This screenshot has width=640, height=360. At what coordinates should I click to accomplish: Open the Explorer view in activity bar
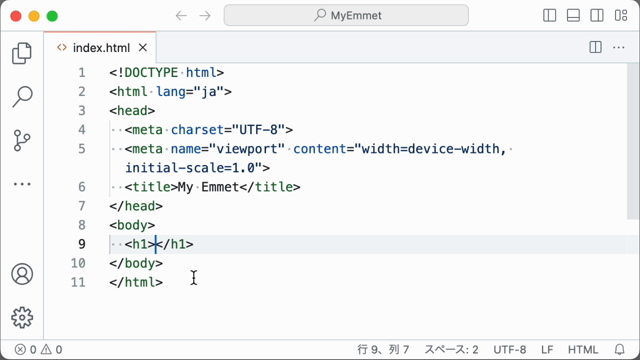click(x=22, y=53)
